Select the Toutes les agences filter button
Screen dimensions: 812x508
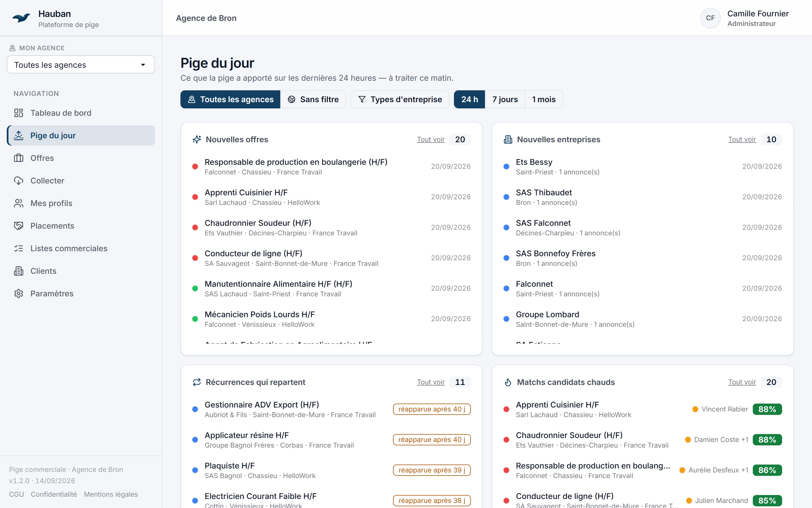click(231, 99)
